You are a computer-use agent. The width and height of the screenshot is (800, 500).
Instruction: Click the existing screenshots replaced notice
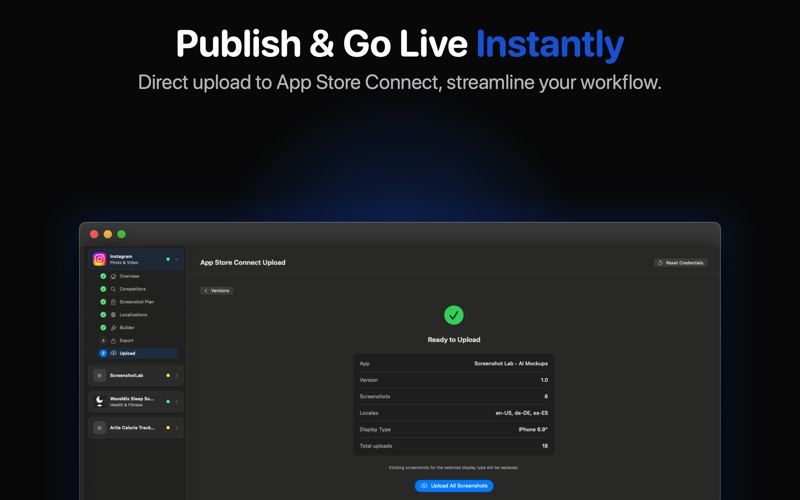click(x=454, y=467)
